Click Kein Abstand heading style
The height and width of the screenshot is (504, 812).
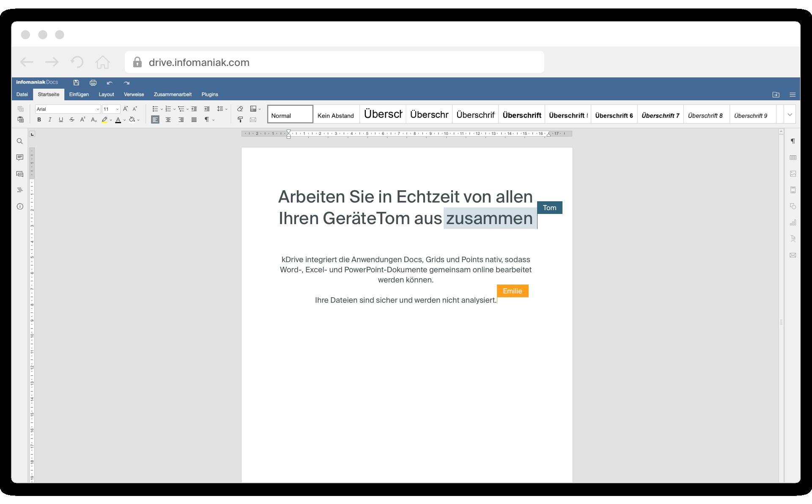tap(336, 115)
